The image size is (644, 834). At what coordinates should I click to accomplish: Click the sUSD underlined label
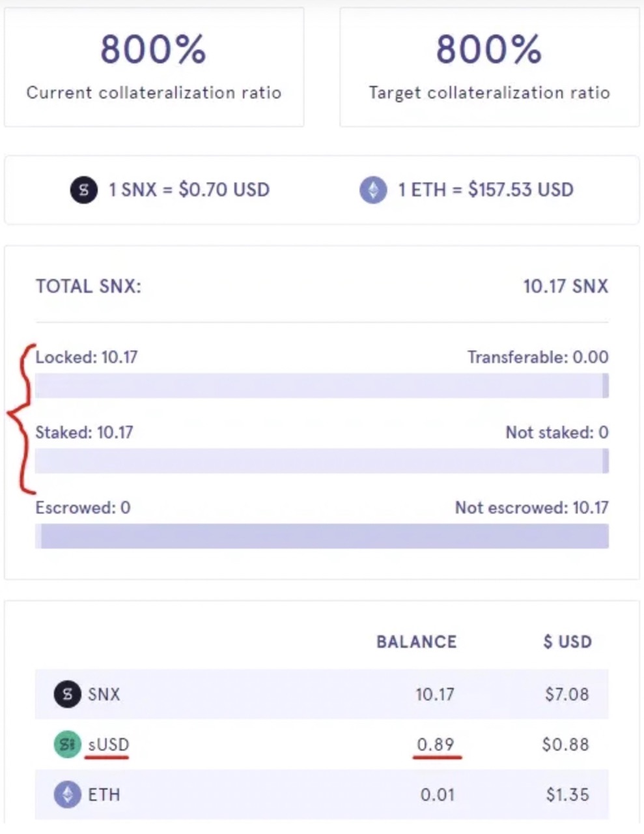(107, 744)
